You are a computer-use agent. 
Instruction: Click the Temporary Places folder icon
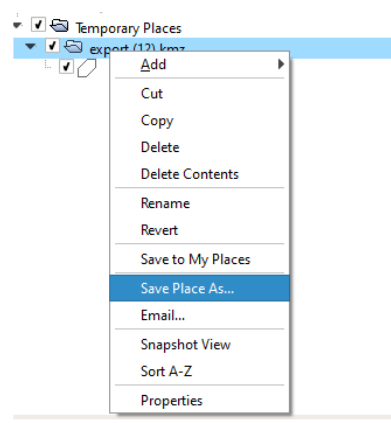point(60,26)
